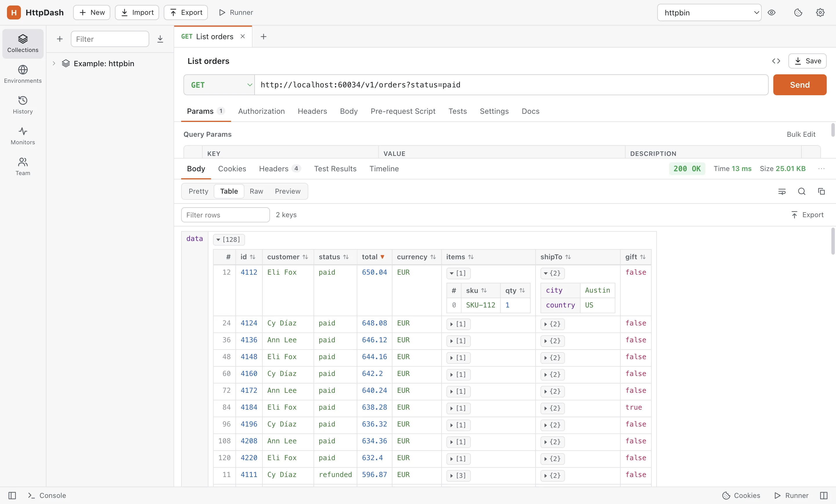836x504 pixels.
Task: Click the plus icon to add a collection
Action: click(x=60, y=39)
